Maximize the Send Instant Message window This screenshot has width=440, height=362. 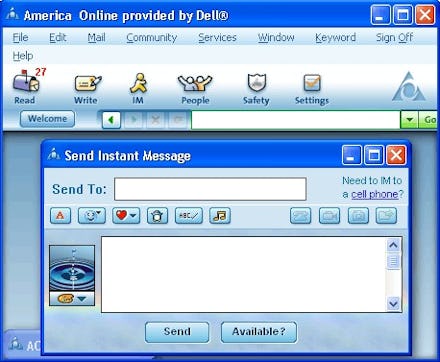(374, 155)
